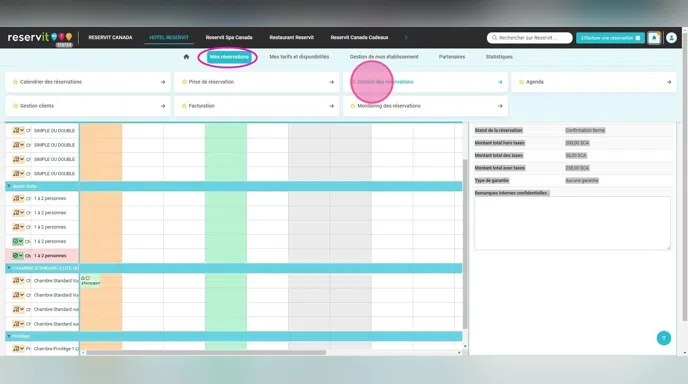Open the green reservation block in the calendar
This screenshot has height=384, width=688.
pos(90,281)
